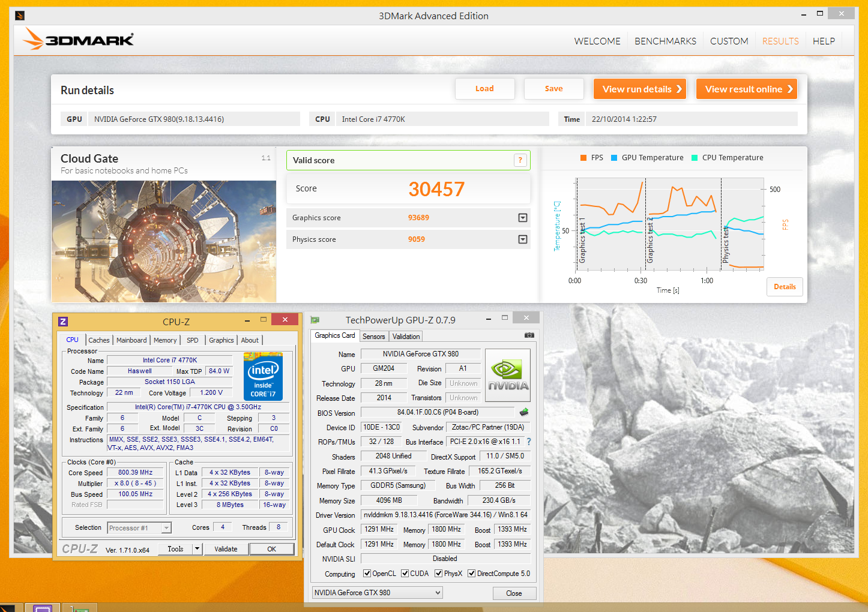Click the GPU-Z taskbar icon

tap(79, 608)
